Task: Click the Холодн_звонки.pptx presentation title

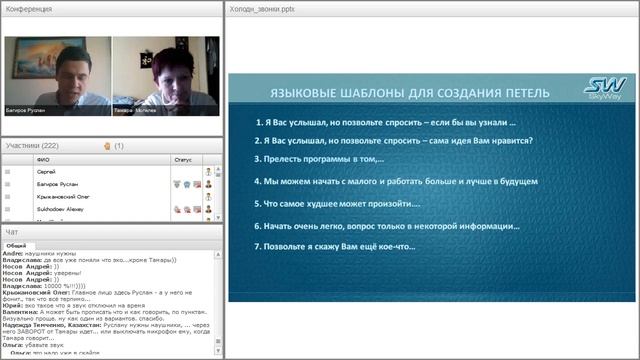Action: coord(262,9)
